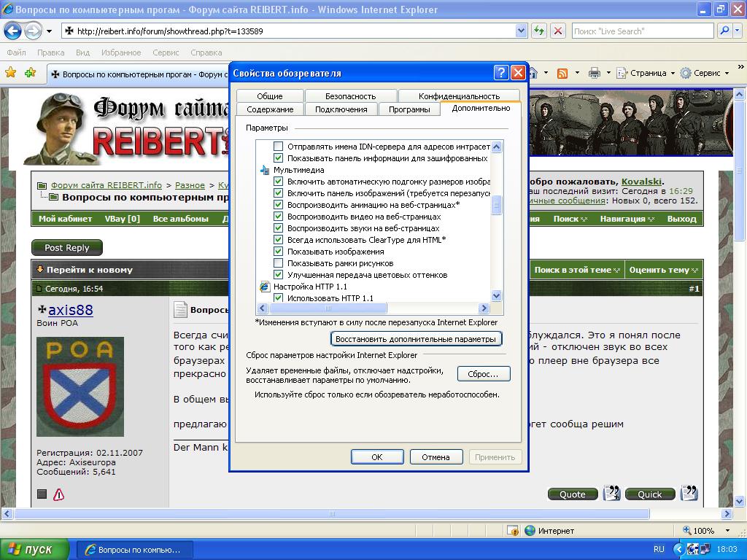Open the search provider dropdown arrow

click(738, 31)
